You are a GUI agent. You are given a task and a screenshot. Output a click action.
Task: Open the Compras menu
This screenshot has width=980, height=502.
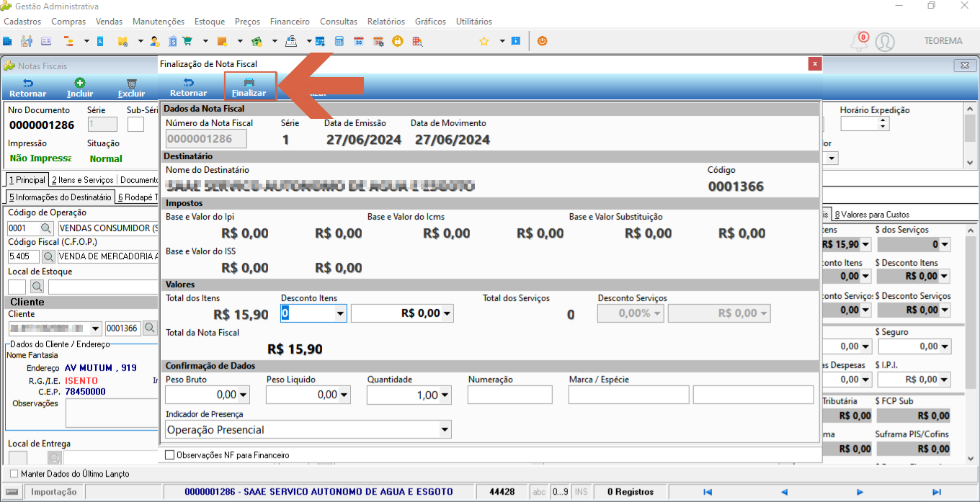(x=68, y=22)
